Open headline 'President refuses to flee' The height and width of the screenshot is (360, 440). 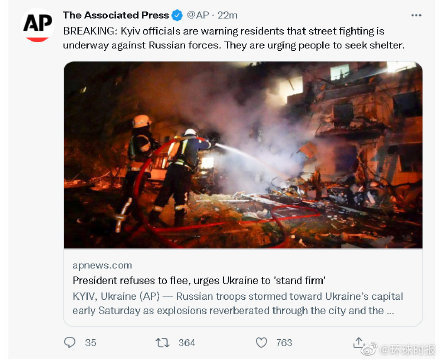[199, 280]
